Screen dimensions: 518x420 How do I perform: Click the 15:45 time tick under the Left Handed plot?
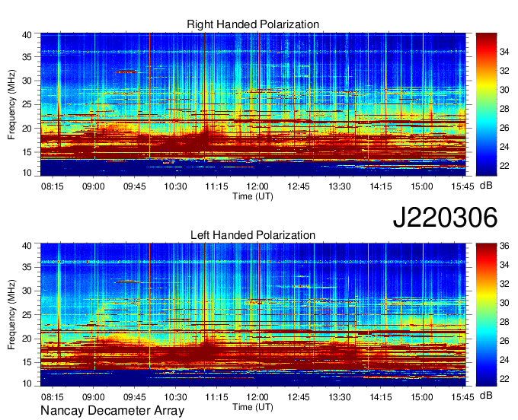[463, 397]
